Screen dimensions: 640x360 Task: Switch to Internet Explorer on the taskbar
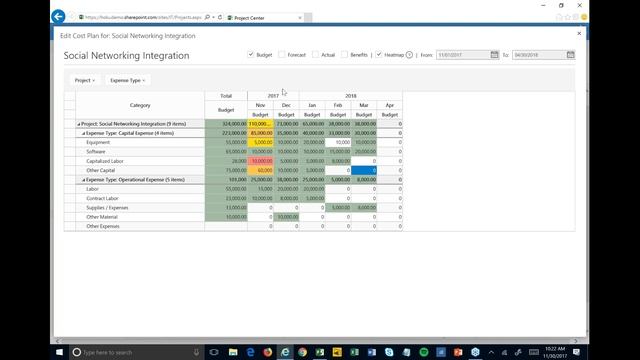pyautogui.click(x=285, y=352)
